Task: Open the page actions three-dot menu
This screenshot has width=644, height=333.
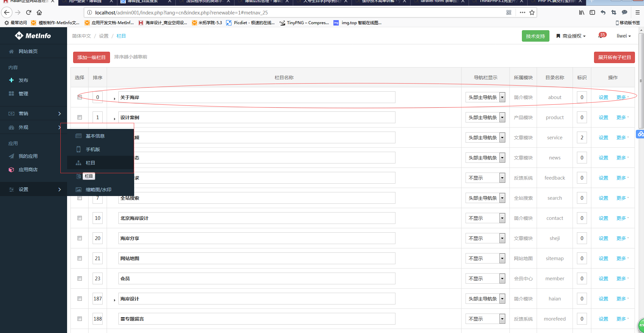Action: 522,13
